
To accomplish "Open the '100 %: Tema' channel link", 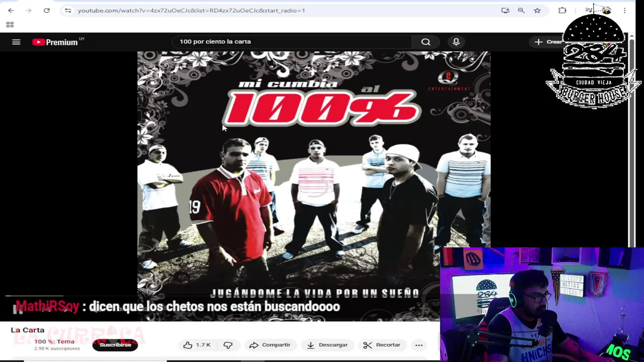I will click(x=54, y=341).
